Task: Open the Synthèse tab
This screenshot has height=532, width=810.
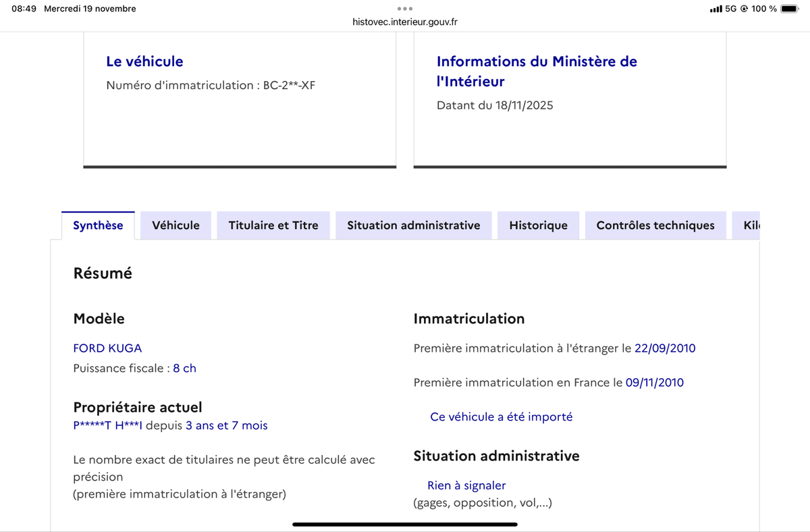Action: pos(98,225)
